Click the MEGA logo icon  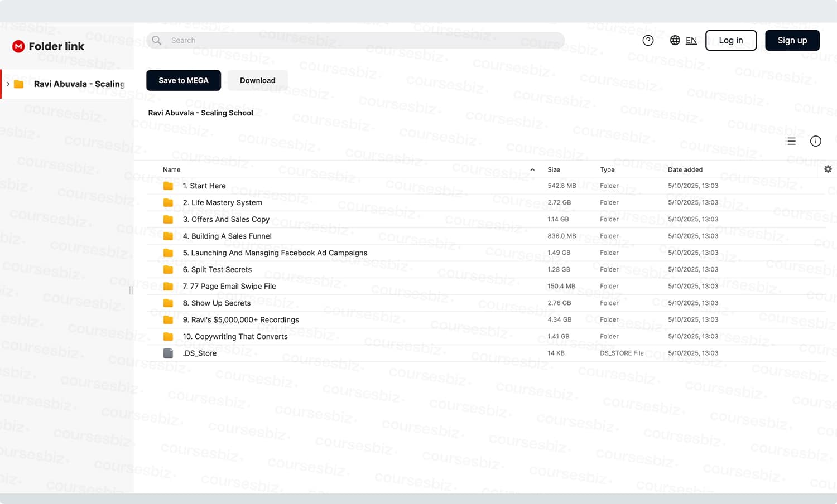coord(18,46)
